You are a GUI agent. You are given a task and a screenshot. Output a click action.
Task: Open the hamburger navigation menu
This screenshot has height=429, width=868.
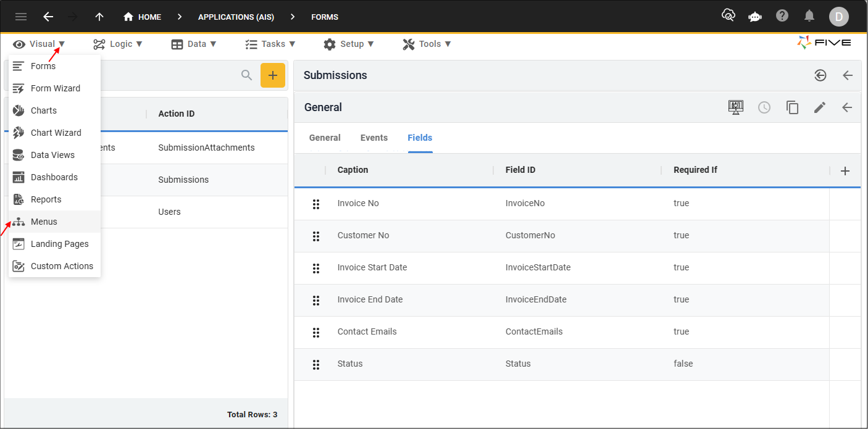point(21,17)
